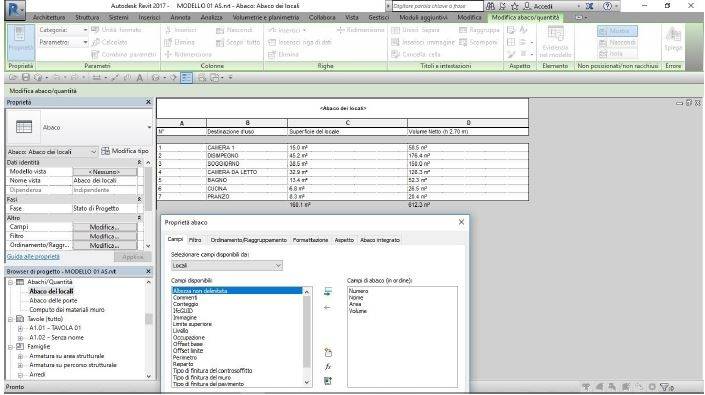Switch to Ordinamento/Raggruppamento tab

click(249, 240)
